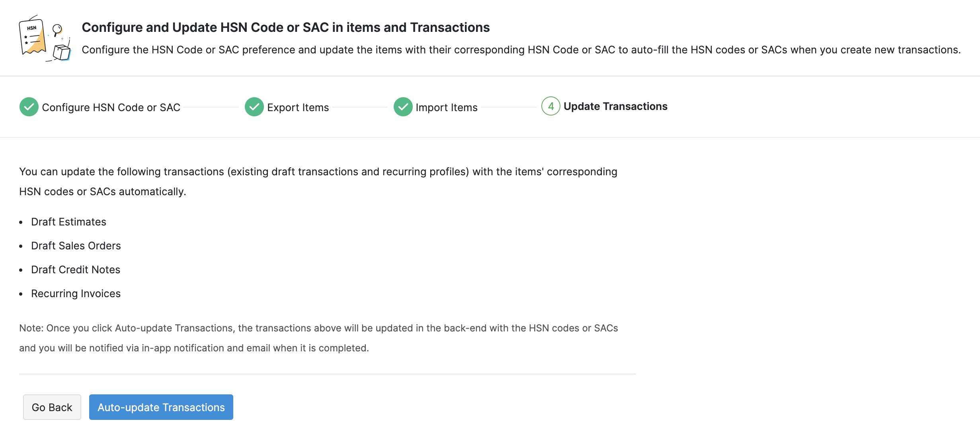
Task: Click the Draft Estimates list item
Action: pos(68,222)
